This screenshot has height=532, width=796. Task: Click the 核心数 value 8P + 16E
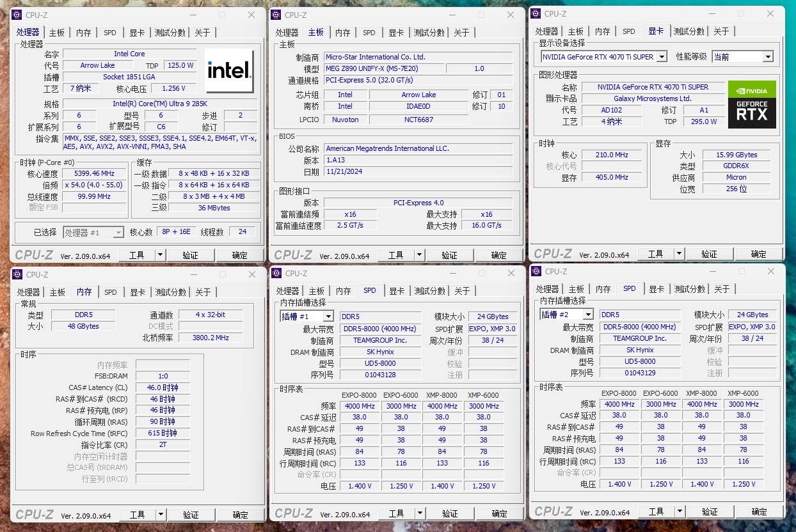coord(176,232)
